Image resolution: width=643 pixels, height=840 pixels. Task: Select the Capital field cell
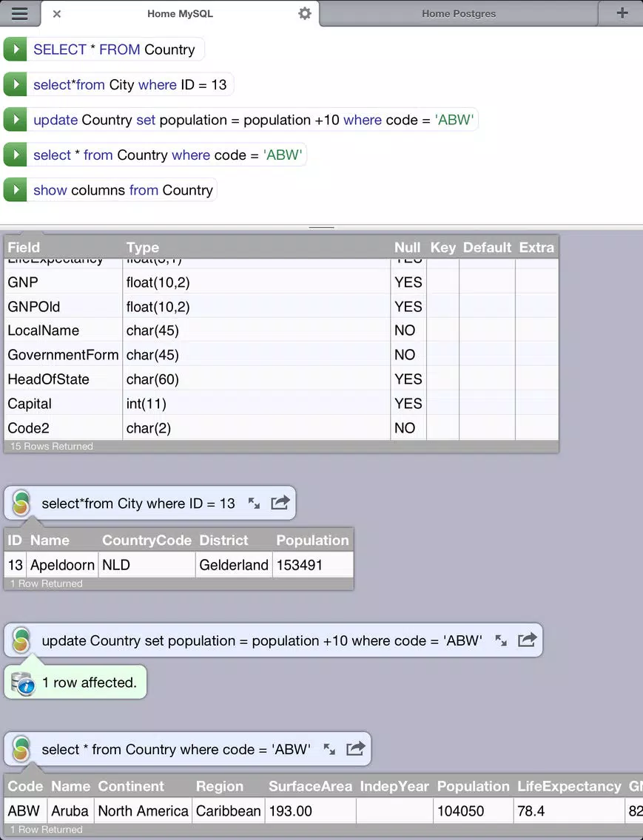64,404
